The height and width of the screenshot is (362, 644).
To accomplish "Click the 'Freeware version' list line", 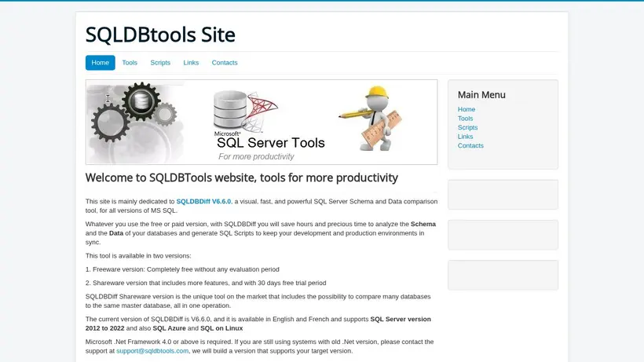I will pyautogui.click(x=182, y=269).
